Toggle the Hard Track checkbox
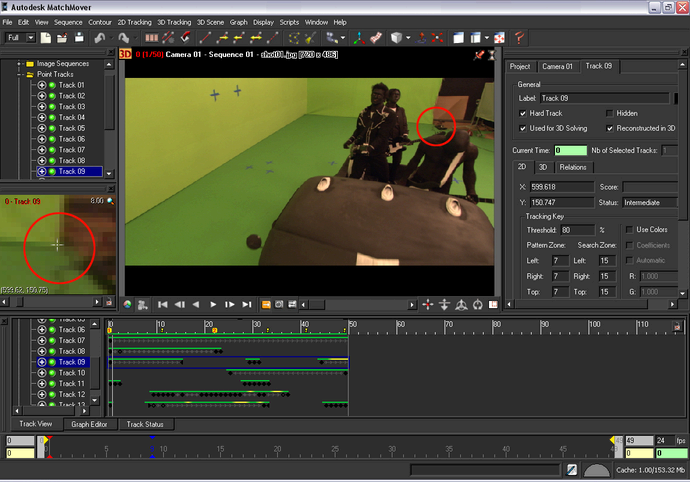The height and width of the screenshot is (482, 690). point(522,114)
